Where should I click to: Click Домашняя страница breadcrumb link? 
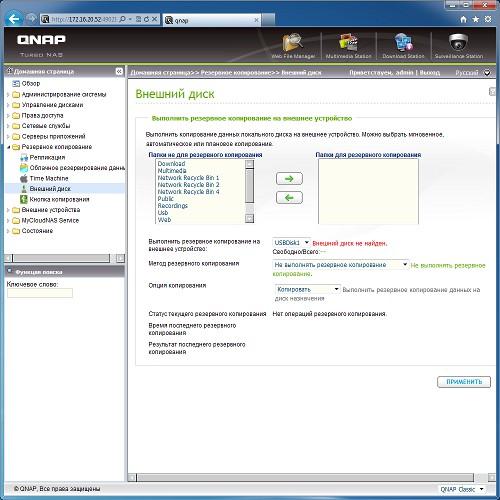click(160, 72)
